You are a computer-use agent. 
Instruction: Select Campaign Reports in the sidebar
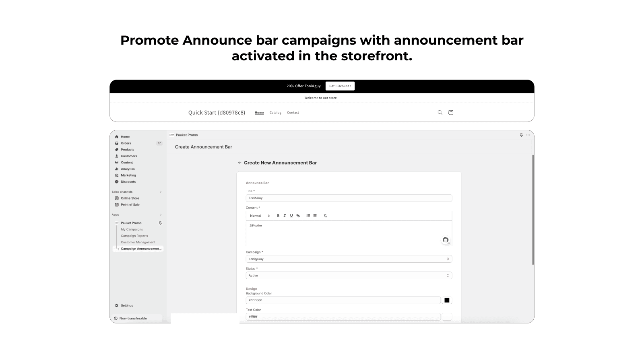(134, 236)
